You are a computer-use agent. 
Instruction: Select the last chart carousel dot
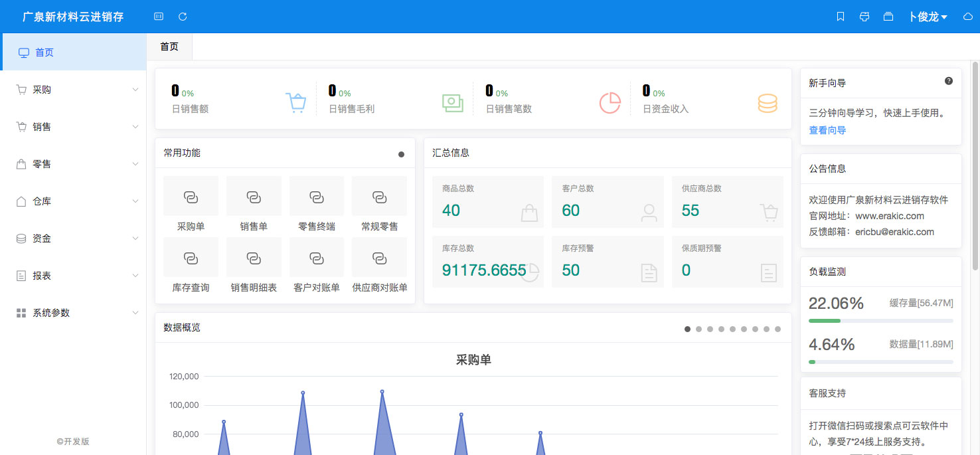(777, 329)
